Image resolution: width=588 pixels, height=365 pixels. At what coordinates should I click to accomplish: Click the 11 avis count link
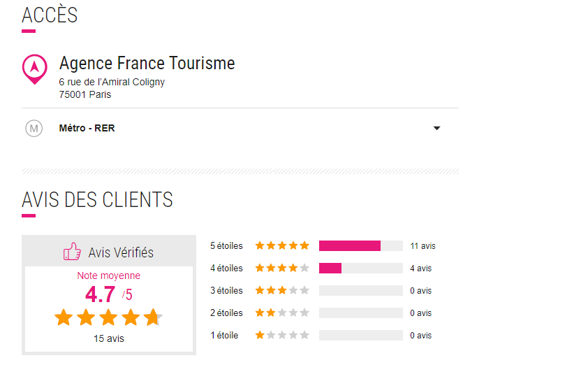pyautogui.click(x=422, y=245)
